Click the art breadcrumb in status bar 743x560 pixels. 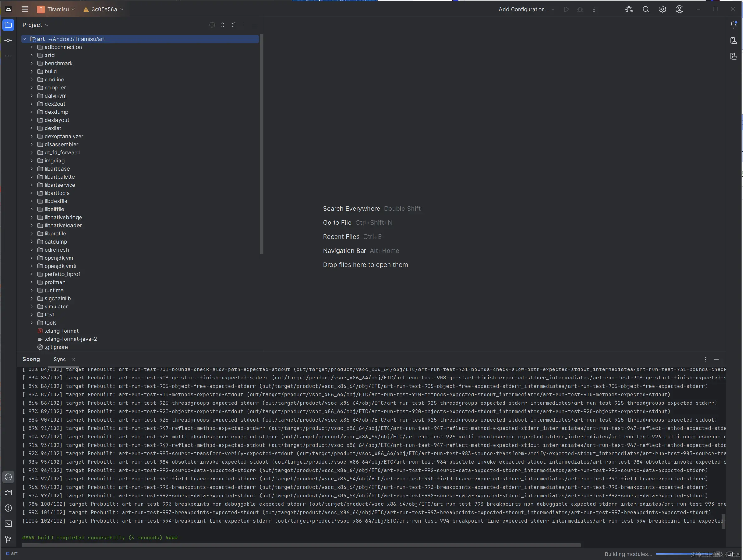pos(12,553)
